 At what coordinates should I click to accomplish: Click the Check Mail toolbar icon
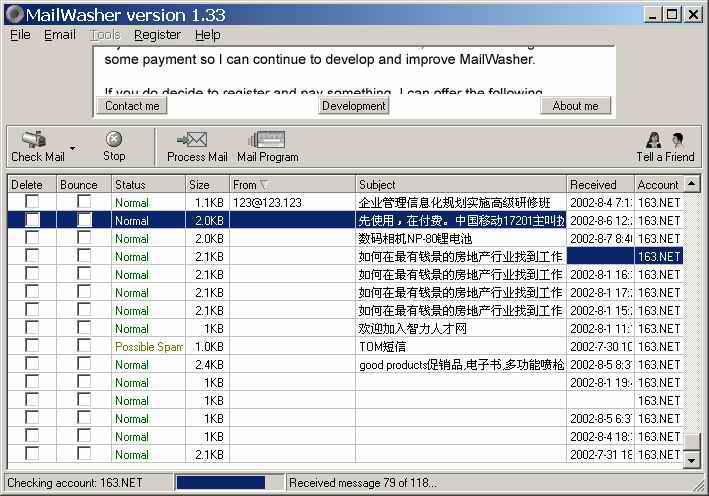click(x=35, y=140)
